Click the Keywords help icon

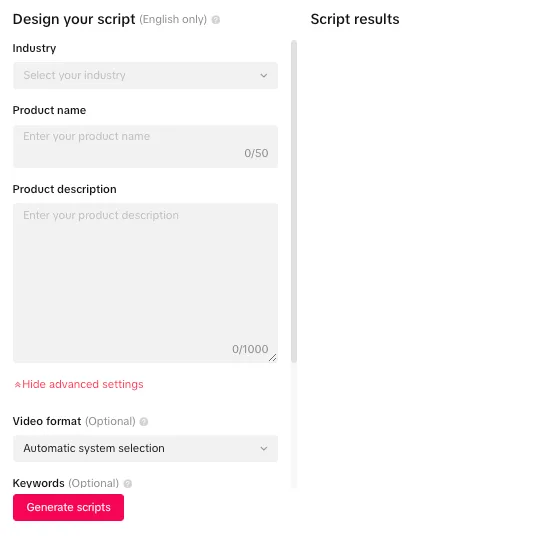pos(128,483)
